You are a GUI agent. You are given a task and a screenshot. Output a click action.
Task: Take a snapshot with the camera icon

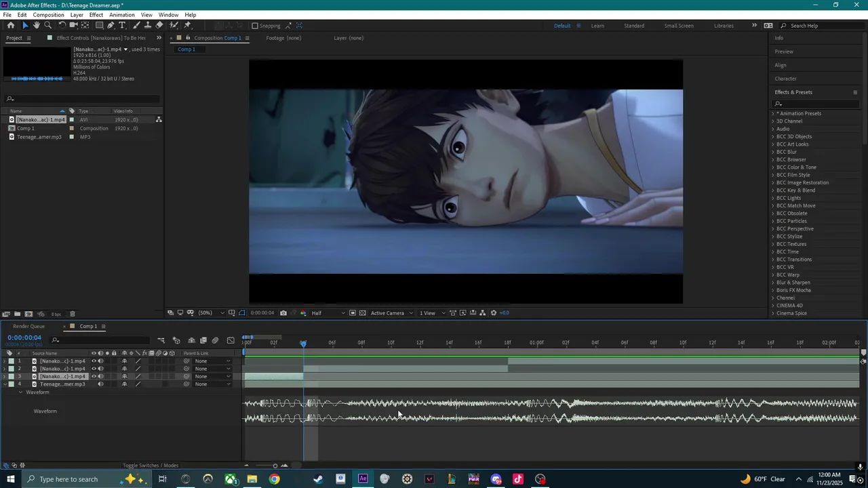pyautogui.click(x=283, y=313)
